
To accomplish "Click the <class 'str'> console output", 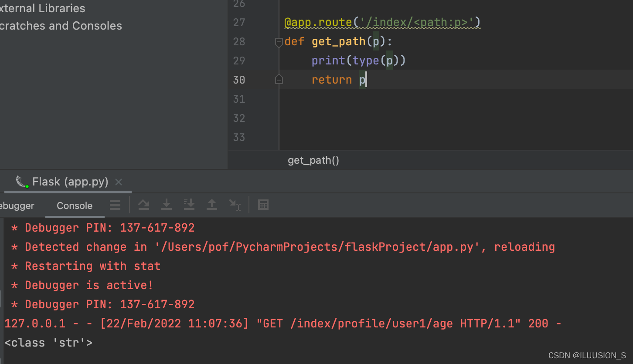I will click(x=49, y=343).
